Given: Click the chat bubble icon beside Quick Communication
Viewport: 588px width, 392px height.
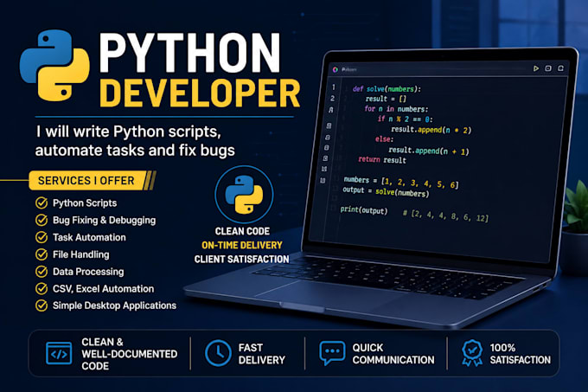Looking at the screenshot, I should pyautogui.click(x=332, y=353).
